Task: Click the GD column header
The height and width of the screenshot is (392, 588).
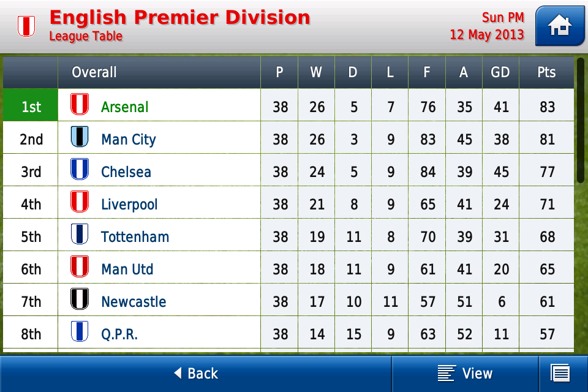Action: pos(500,72)
